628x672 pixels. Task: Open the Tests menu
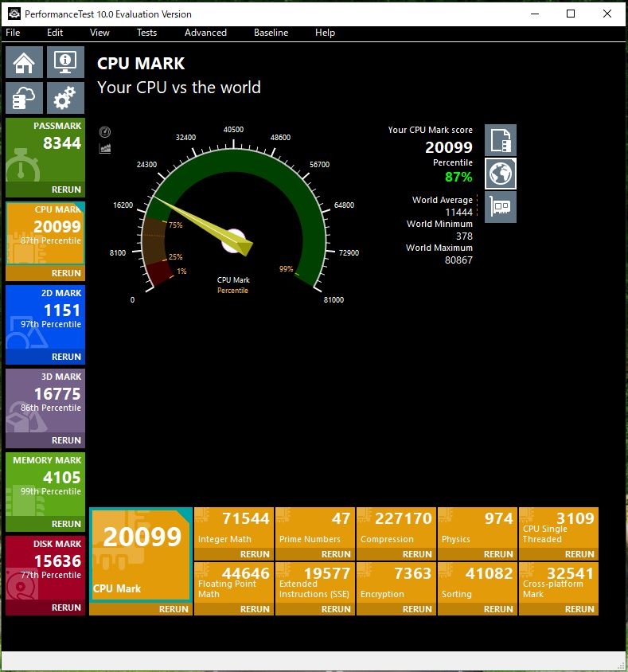click(146, 33)
